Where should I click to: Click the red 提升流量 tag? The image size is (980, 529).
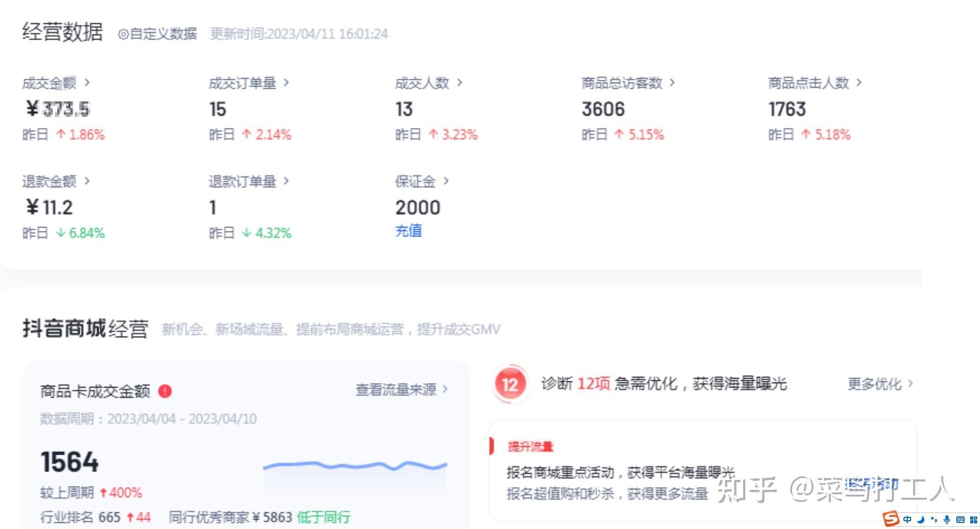click(530, 446)
